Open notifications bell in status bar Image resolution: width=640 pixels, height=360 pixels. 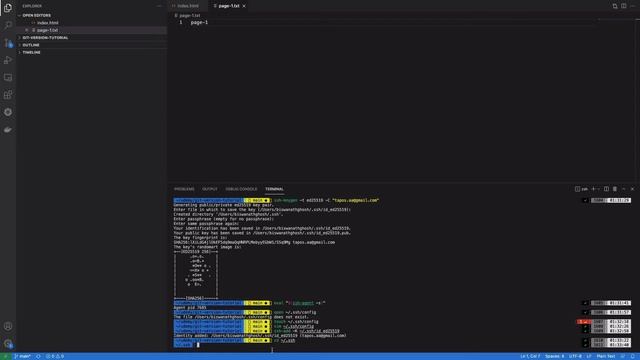click(632, 356)
